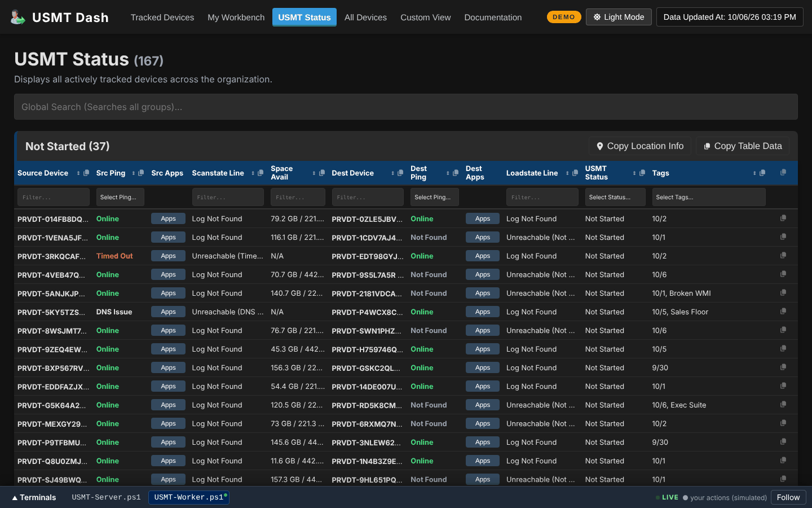Copy the Tags column
The width and height of the screenshot is (812, 508).
pyautogui.click(x=762, y=173)
